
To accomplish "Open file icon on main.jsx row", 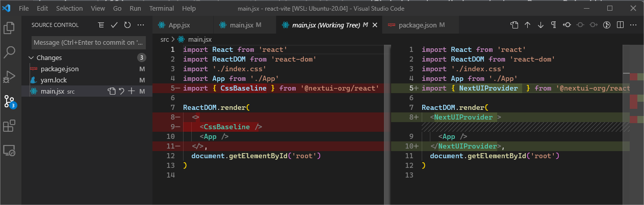I will (112, 91).
